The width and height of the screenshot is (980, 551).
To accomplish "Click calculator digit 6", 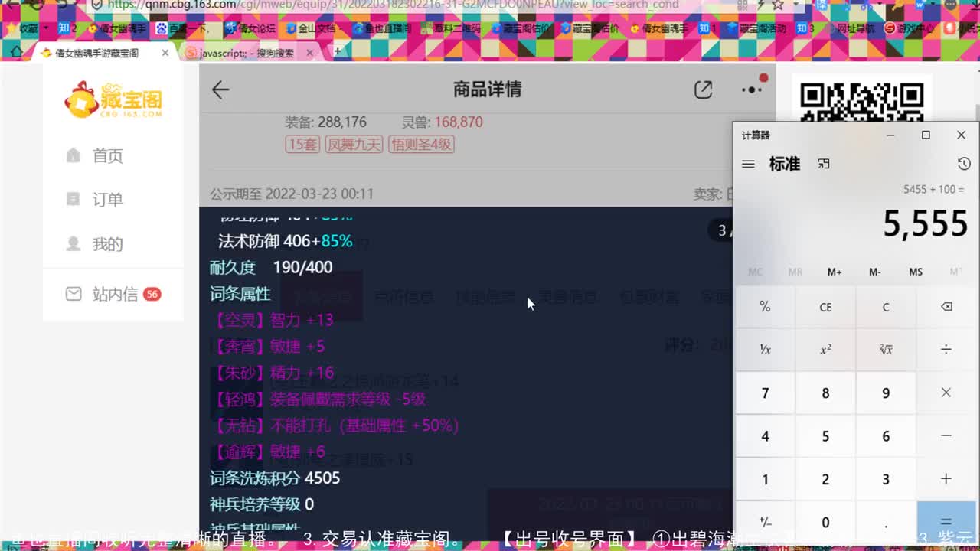I will click(886, 436).
